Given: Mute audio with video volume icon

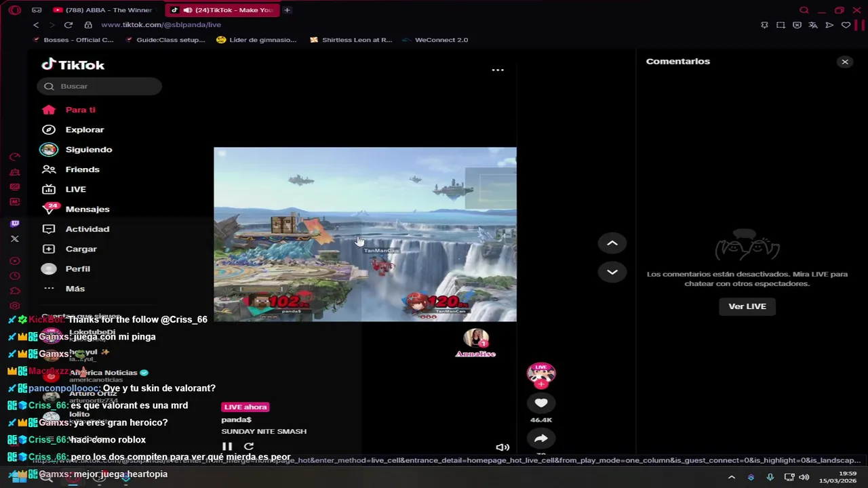Looking at the screenshot, I should point(502,447).
